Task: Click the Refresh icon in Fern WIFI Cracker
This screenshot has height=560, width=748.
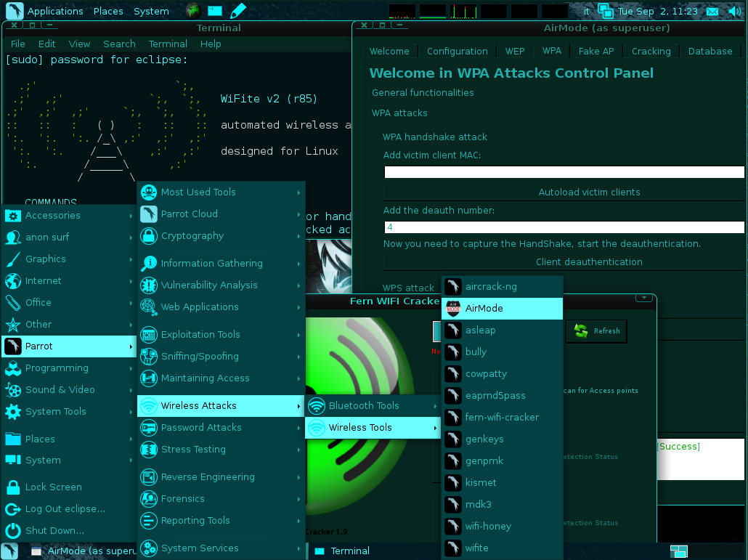Action: (595, 330)
